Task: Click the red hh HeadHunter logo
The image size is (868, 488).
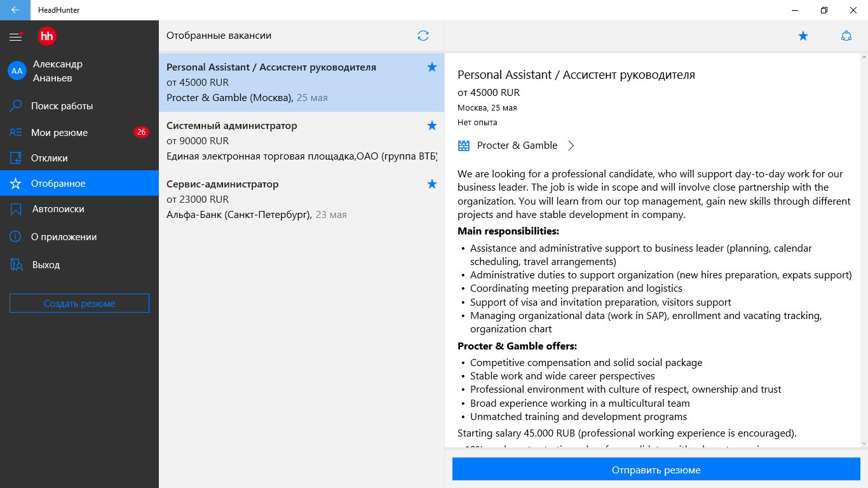Action: [x=47, y=37]
